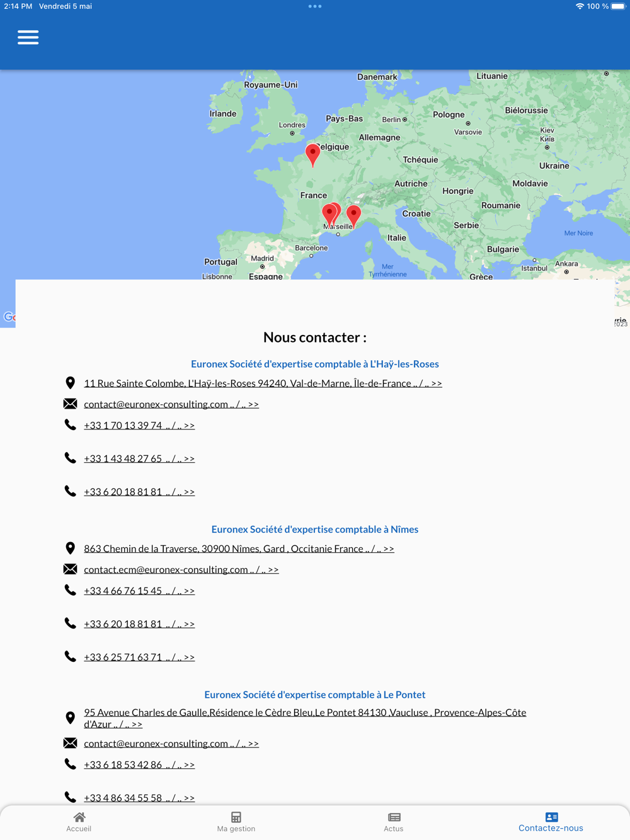Tap location pin icon for Le Pontet address

pos(71,718)
